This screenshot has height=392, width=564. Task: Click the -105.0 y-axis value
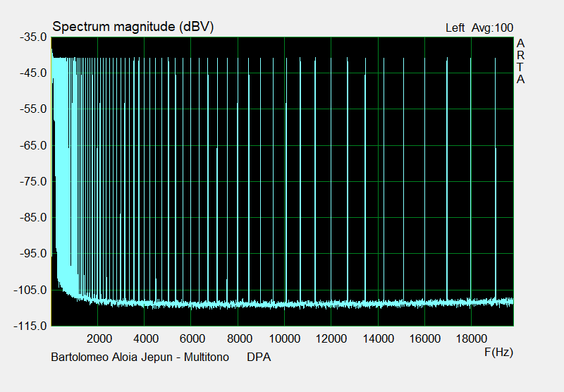click(30, 290)
